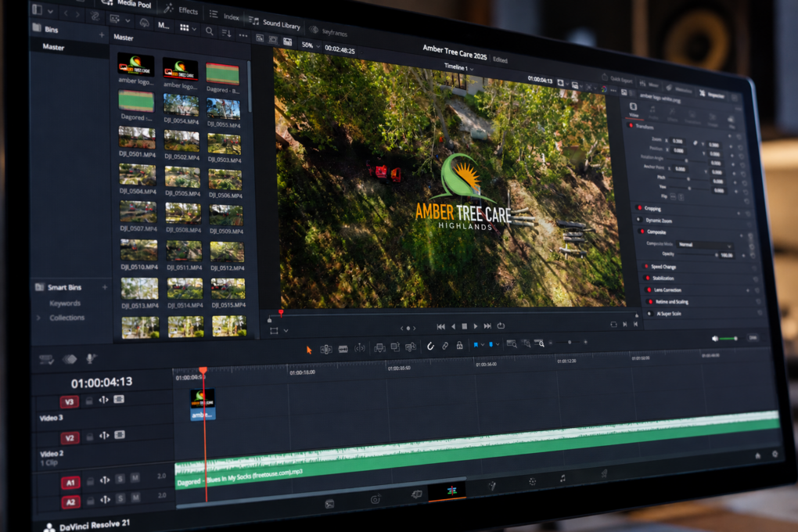Screen dimensions: 798x532
Task: Adjust the Rotation Angle slider
Action: coord(686,160)
